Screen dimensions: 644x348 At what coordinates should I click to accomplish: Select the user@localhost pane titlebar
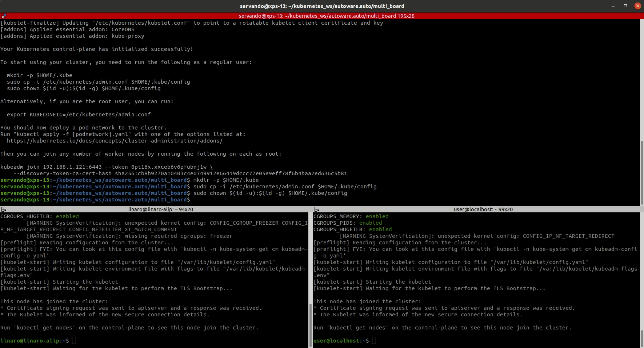[483, 209]
